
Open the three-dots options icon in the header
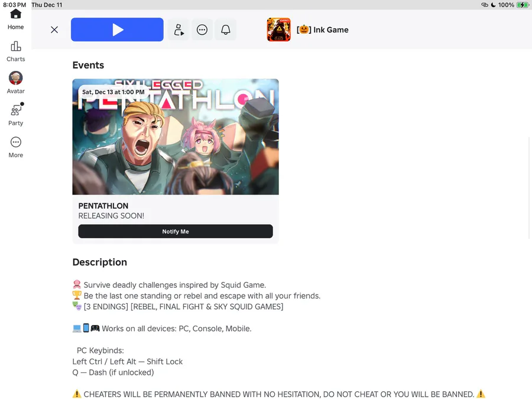[x=202, y=30]
